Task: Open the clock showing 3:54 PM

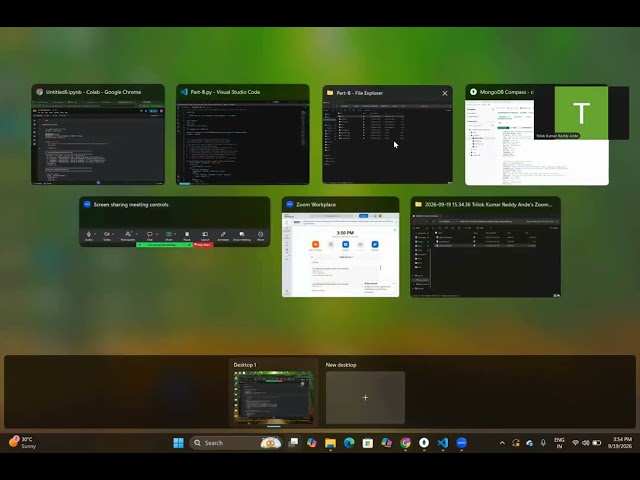Action: 620,443
